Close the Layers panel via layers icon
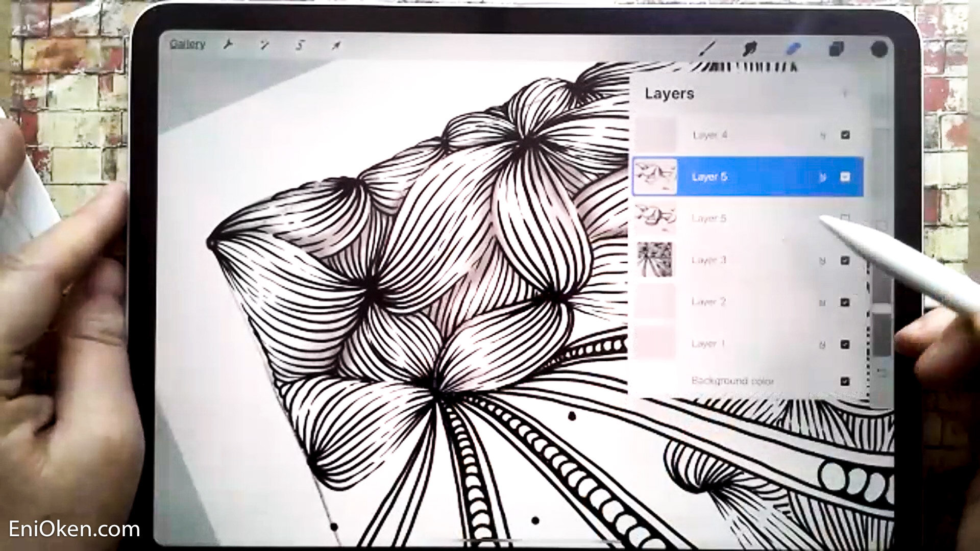The image size is (980, 551). click(x=836, y=49)
